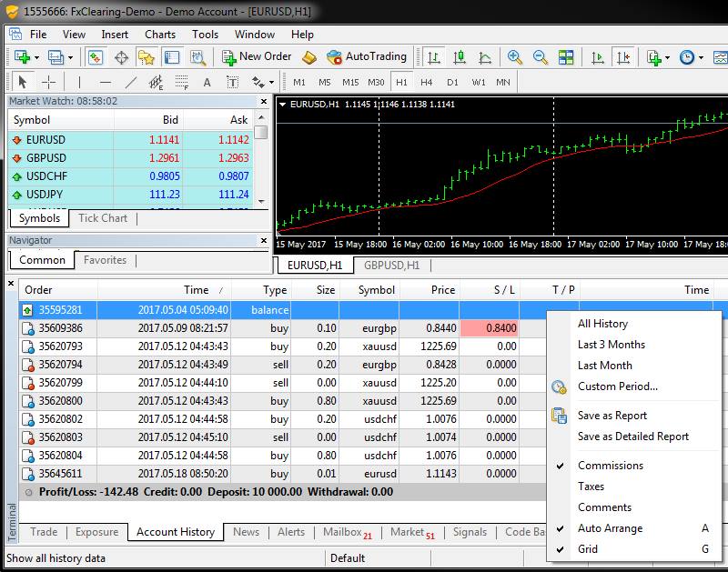Viewport: 728px width, 572px height.
Task: Click the zoom out magnifier icon
Action: 539,56
